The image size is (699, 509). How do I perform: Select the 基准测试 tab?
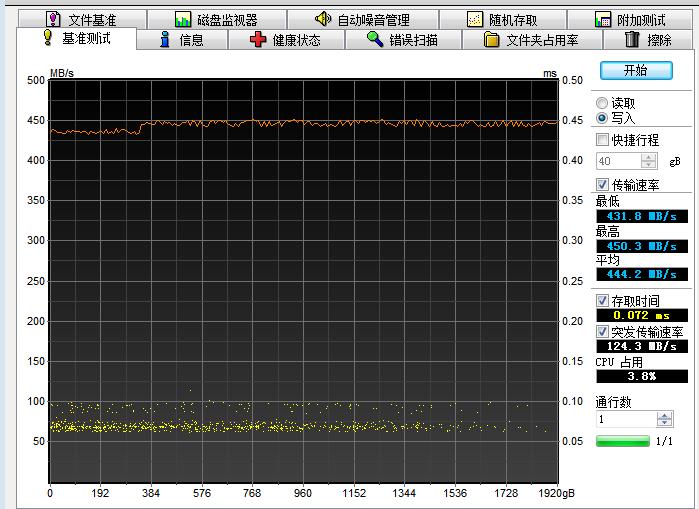click(77, 38)
